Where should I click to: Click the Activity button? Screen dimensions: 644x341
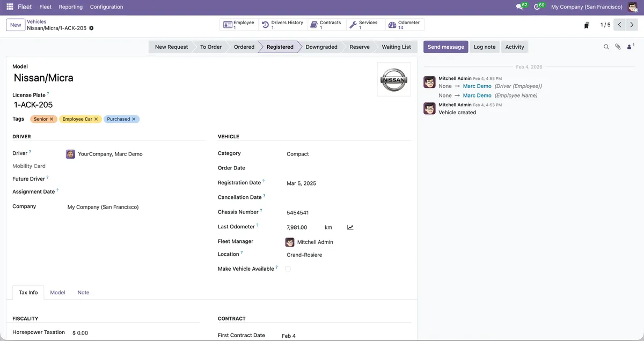(x=515, y=47)
